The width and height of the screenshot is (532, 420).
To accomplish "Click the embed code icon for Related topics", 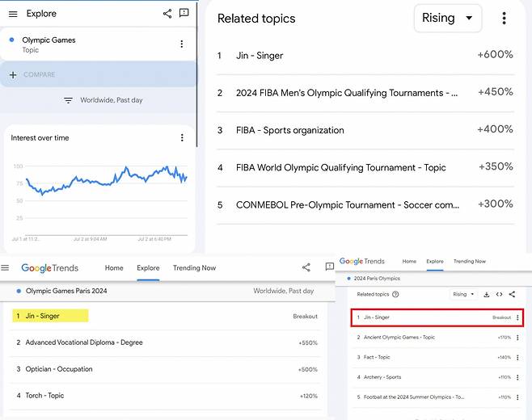I will (x=499, y=295).
